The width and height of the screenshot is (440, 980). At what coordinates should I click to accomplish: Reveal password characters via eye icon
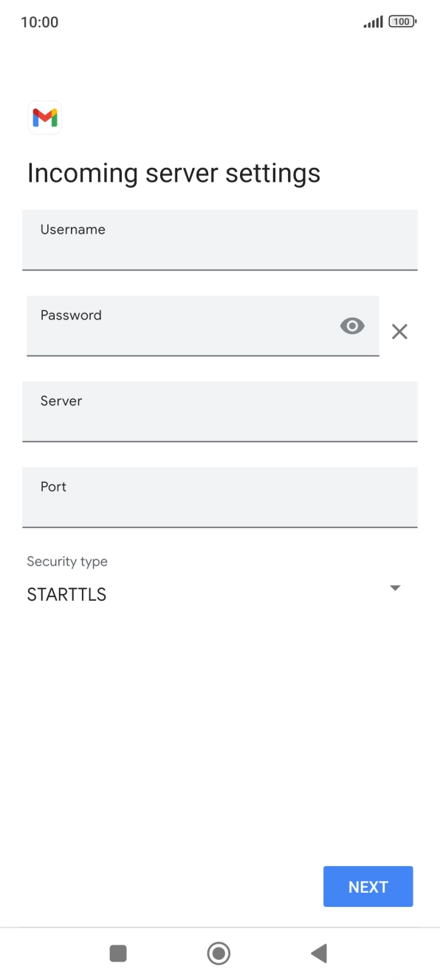click(352, 326)
